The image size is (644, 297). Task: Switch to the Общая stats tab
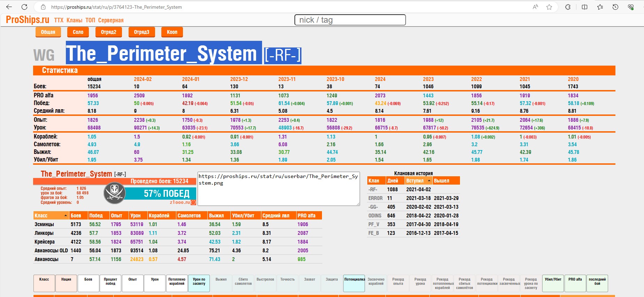pyautogui.click(x=48, y=32)
